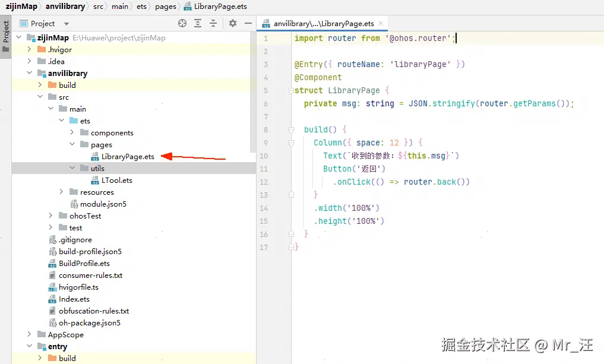The width and height of the screenshot is (604, 364).
Task: Expand the .idea folder
Action: [29, 61]
